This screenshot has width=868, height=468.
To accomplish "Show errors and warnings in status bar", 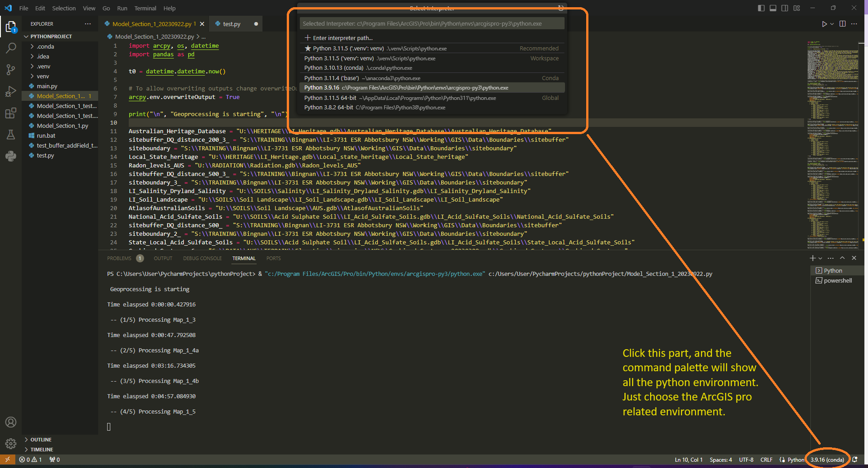I will tap(31, 459).
